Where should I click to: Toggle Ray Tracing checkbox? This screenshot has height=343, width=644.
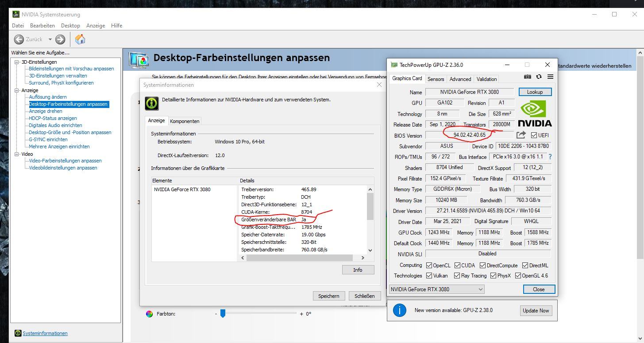[457, 276]
